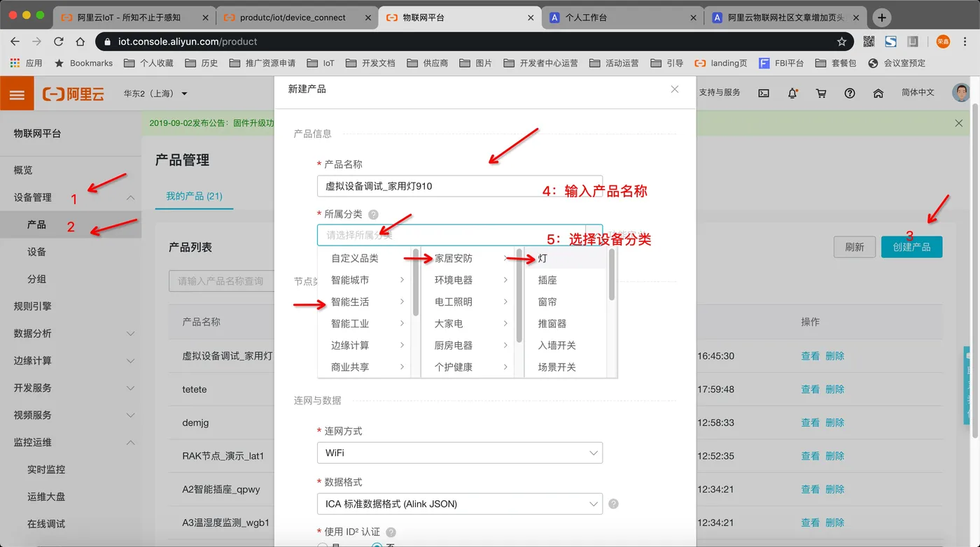Choose 插座 in the device category list

567,280
